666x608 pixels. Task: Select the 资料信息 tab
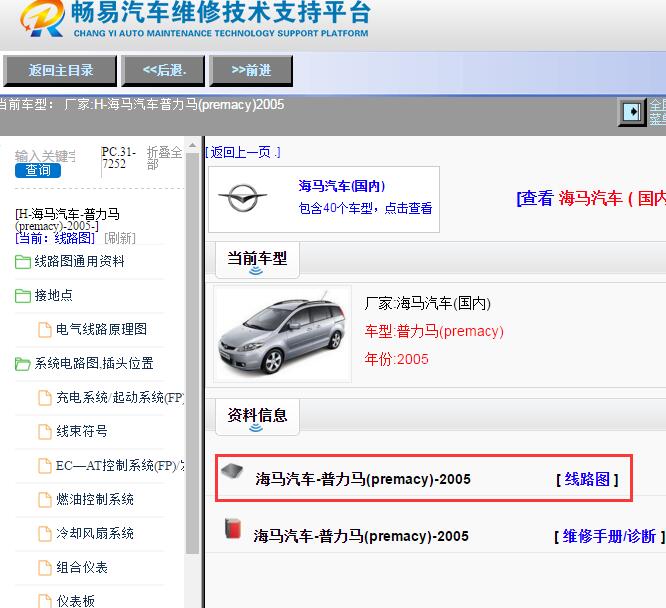(257, 416)
